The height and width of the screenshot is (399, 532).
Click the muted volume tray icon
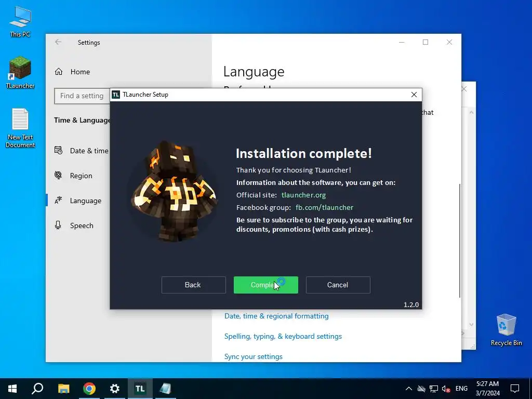446,389
